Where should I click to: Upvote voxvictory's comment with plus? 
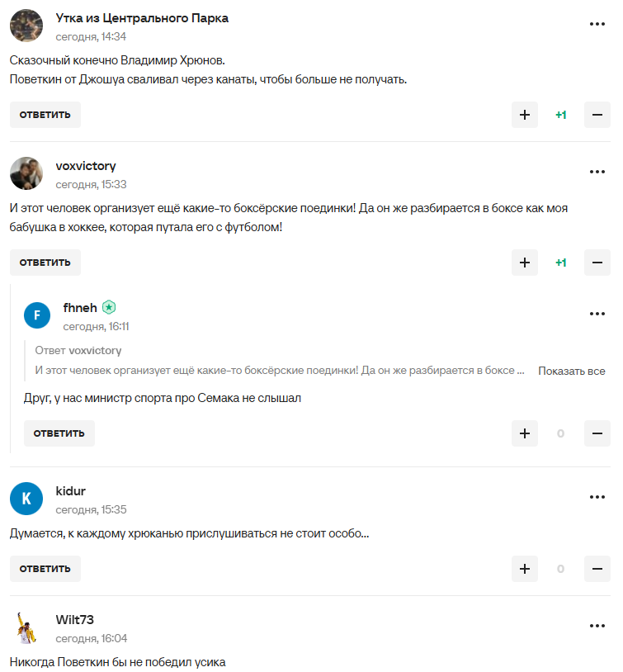pos(524,263)
